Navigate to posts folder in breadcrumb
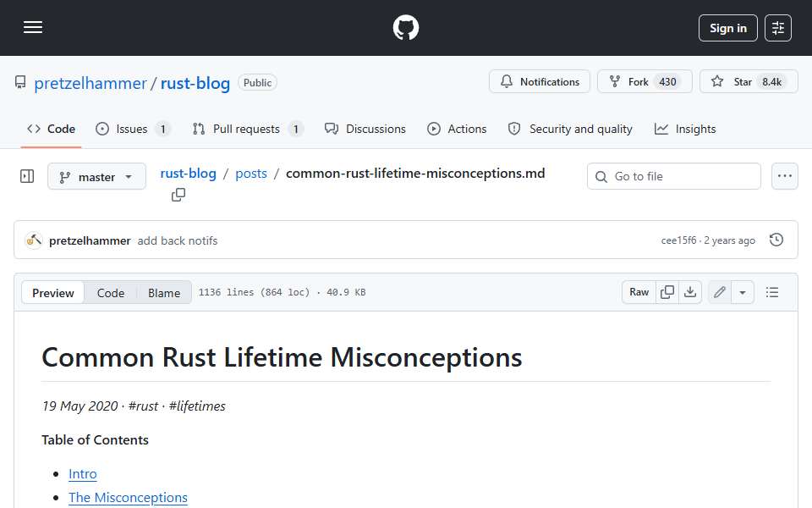The image size is (812, 508). 251,173
